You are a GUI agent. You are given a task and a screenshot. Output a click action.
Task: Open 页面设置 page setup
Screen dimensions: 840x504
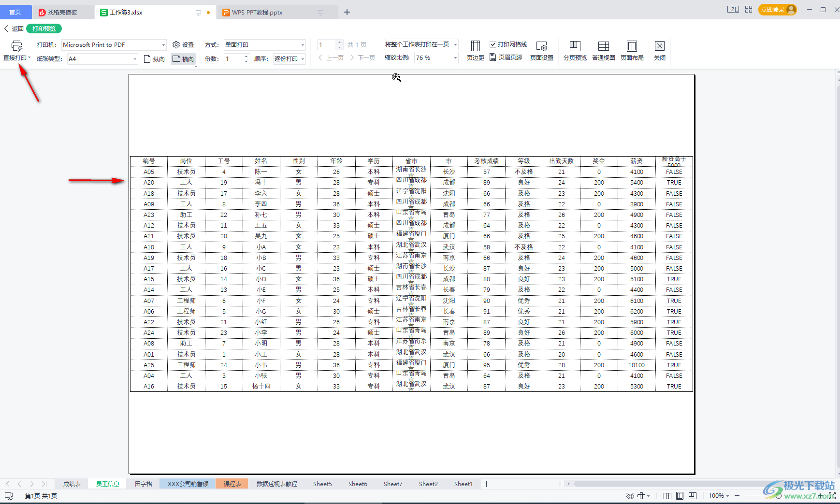pyautogui.click(x=542, y=51)
